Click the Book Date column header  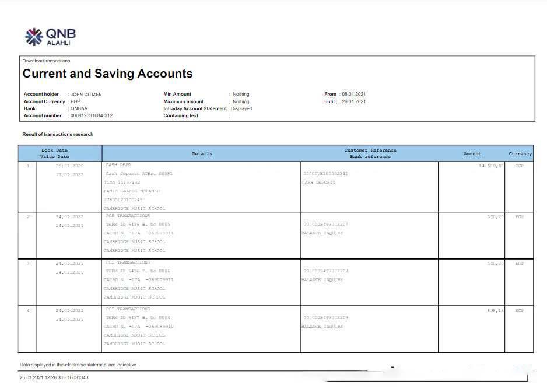pos(54,150)
